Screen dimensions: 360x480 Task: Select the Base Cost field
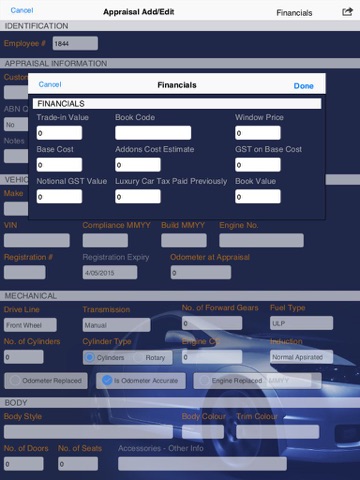tap(59, 165)
